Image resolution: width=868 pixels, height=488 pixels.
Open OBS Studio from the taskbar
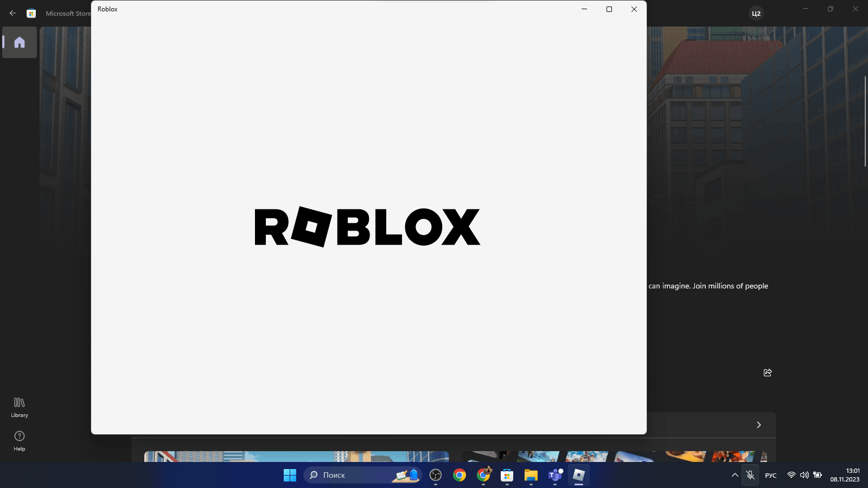pyautogui.click(x=436, y=476)
